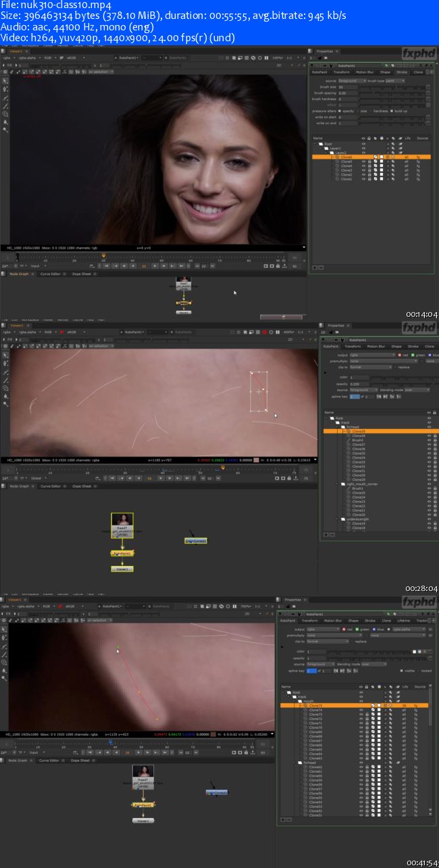Activate the Brush tool in 00:41:54 frame
The height and width of the screenshot is (868, 439).
(5, 654)
